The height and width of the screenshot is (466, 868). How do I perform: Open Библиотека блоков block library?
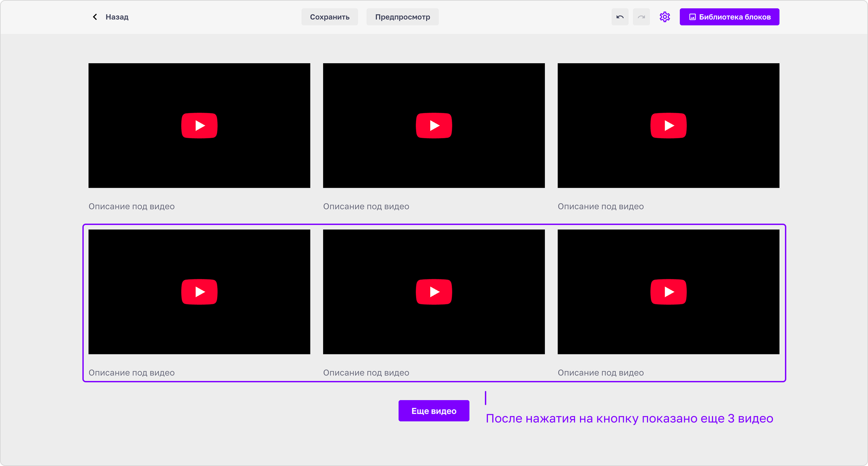click(729, 17)
